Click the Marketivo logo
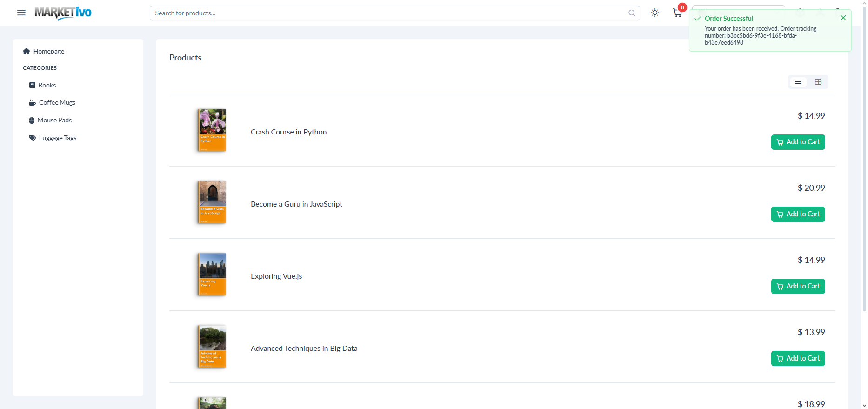The image size is (868, 409). pos(63,13)
